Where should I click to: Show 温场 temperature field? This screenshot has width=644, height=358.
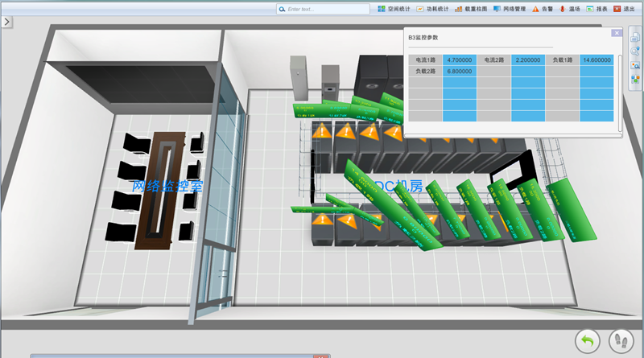tap(569, 9)
